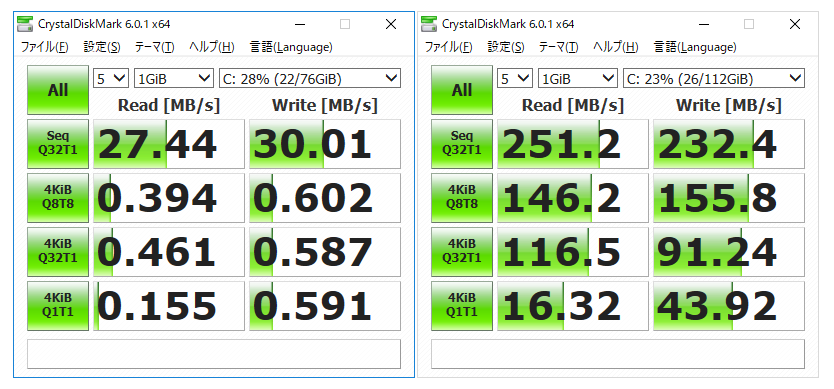Screen dimensions: 834x389
Task: Click the Seq read result 27.44
Action: pyautogui.click(x=169, y=144)
